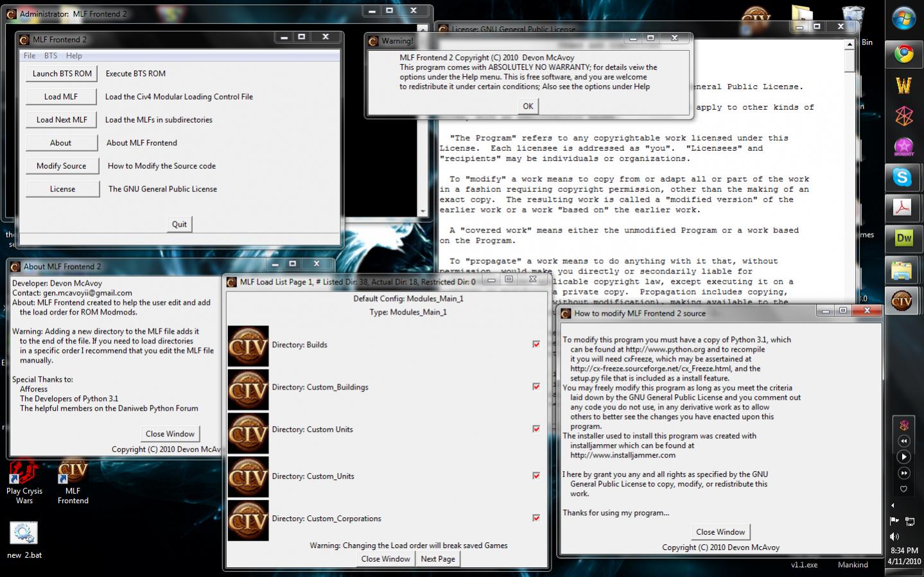Viewport: 924px width, 577px height.
Task: Click the CIV icon beside Directory: Builds
Action: coord(248,345)
